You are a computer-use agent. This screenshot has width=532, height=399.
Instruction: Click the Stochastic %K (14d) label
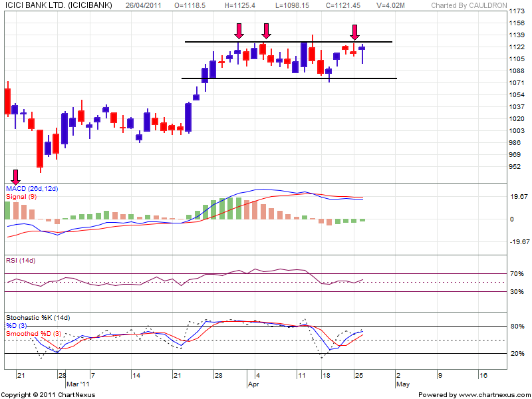click(x=38, y=317)
